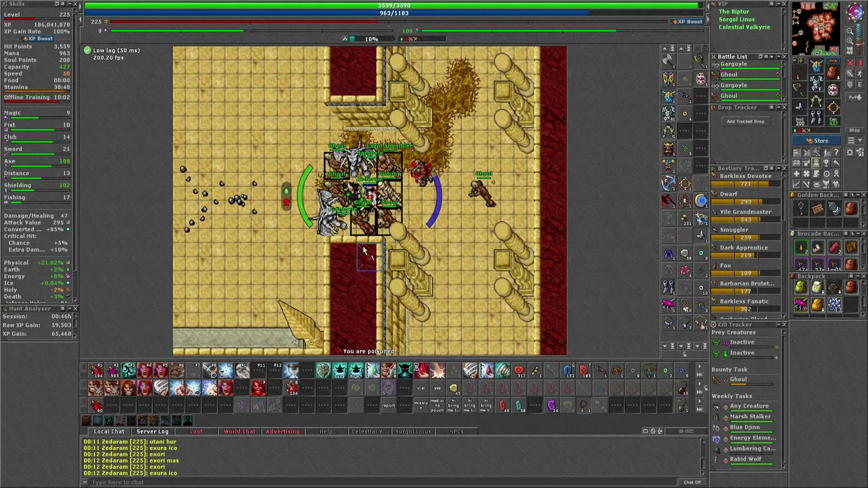Open the backpack slot in the equipment panel
Viewport: 868px width, 488px height.
833,72
